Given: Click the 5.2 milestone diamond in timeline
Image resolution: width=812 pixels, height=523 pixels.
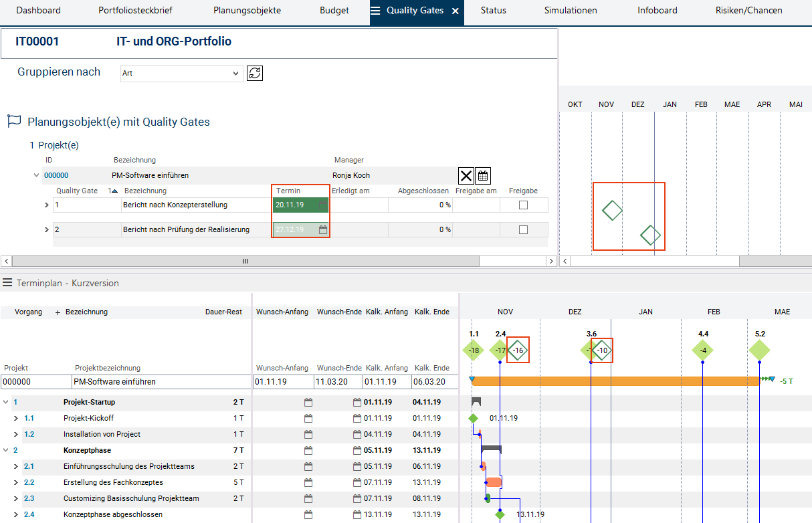Looking at the screenshot, I should pyautogui.click(x=759, y=350).
